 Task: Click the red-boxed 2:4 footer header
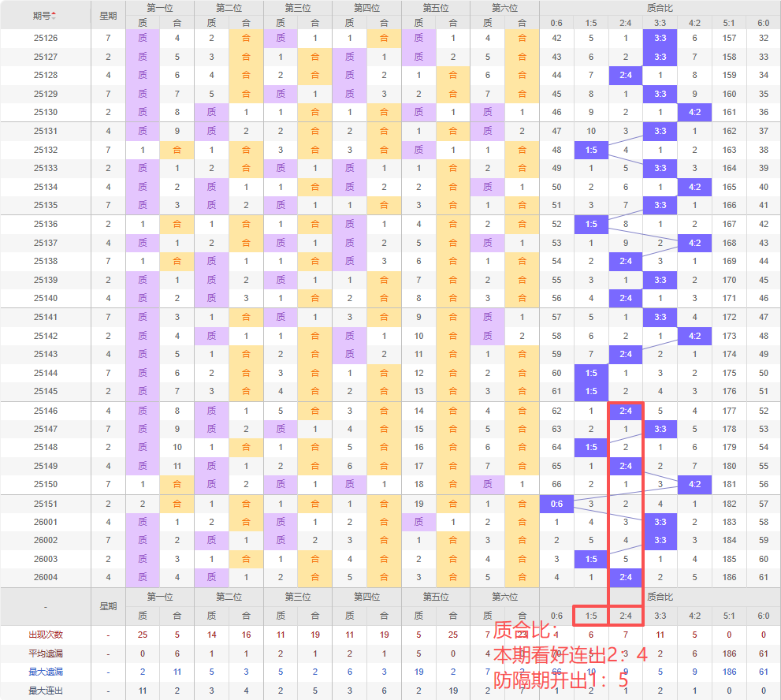[x=626, y=616]
